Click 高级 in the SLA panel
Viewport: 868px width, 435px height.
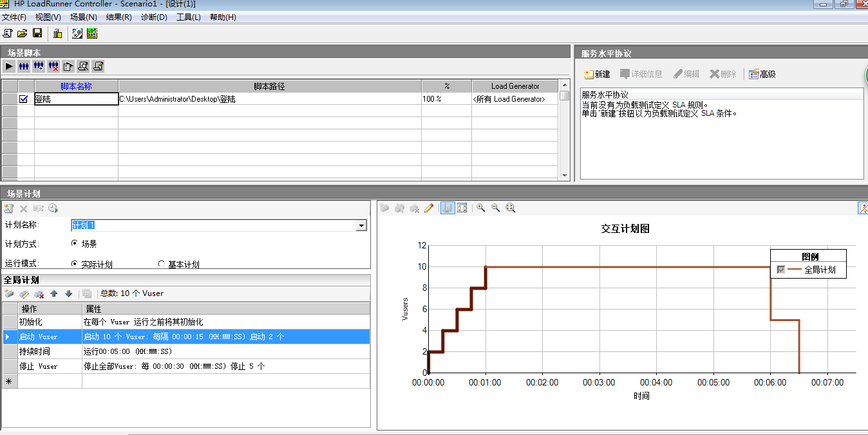point(762,74)
